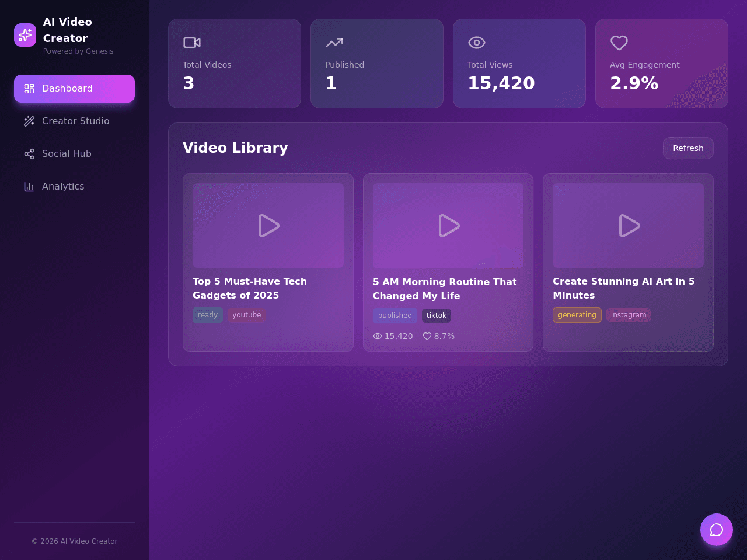Click the 'tiktok' platform tag
Screen dimensions: 747x560
(x=437, y=316)
